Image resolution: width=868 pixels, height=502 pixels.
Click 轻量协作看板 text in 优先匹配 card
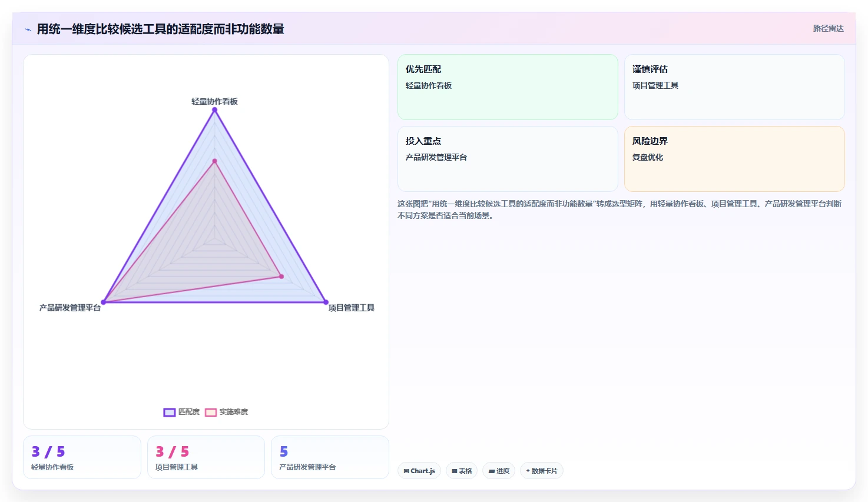(x=429, y=85)
